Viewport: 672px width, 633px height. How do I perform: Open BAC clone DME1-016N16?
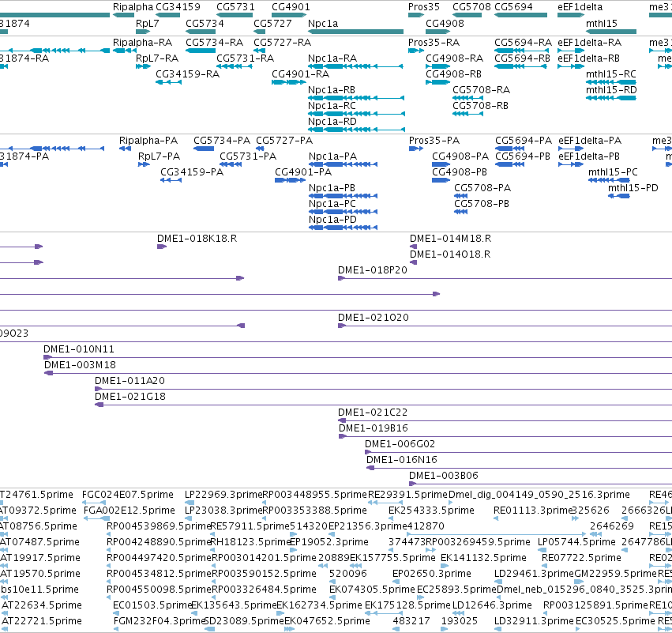[402, 460]
